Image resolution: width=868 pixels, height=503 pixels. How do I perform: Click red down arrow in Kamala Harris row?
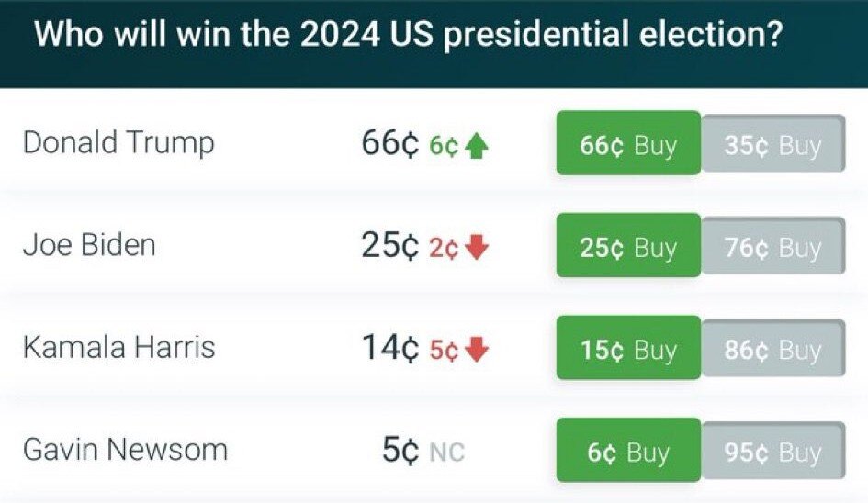(478, 351)
